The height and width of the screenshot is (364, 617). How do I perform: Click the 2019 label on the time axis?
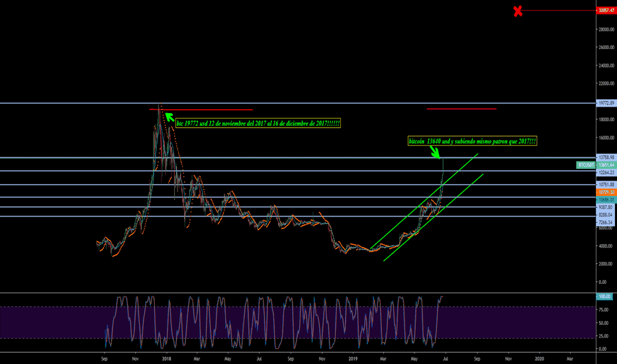click(353, 359)
